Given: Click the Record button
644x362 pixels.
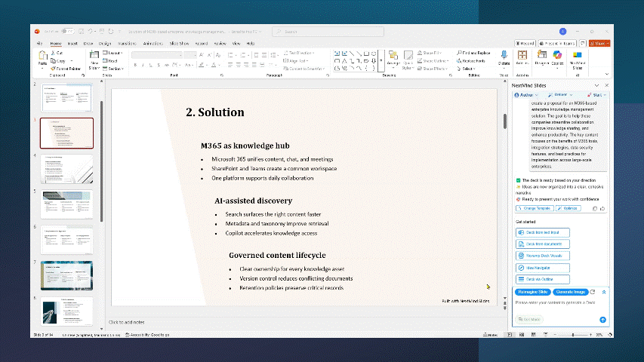Looking at the screenshot, I should tap(525, 43).
